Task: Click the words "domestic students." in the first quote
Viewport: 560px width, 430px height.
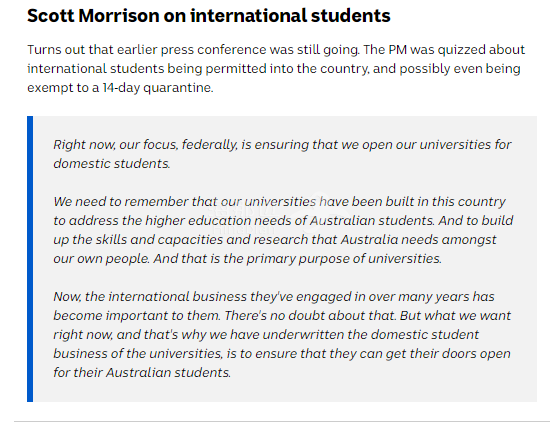Action: point(112,164)
